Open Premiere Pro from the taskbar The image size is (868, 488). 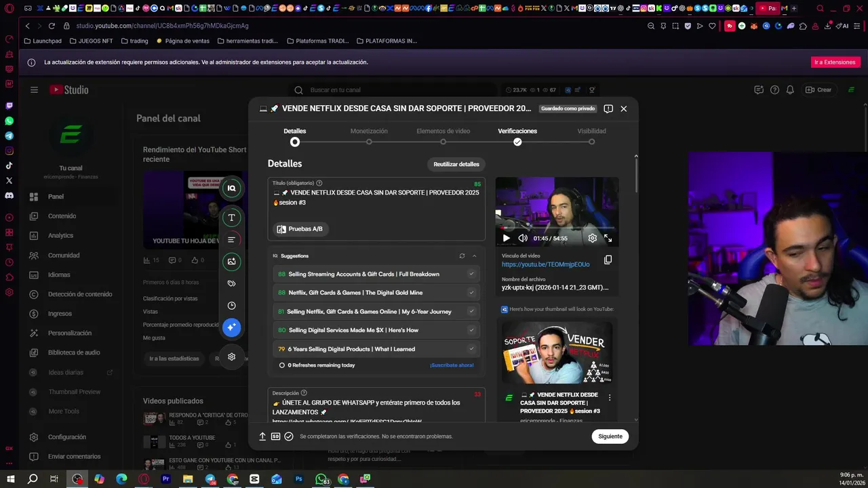coord(165,479)
